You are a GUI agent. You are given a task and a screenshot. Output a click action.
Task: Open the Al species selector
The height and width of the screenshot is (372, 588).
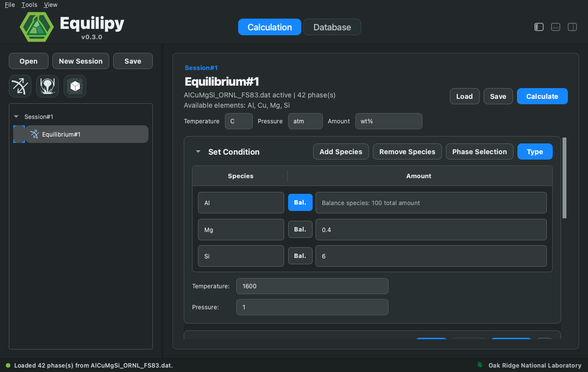coord(241,203)
